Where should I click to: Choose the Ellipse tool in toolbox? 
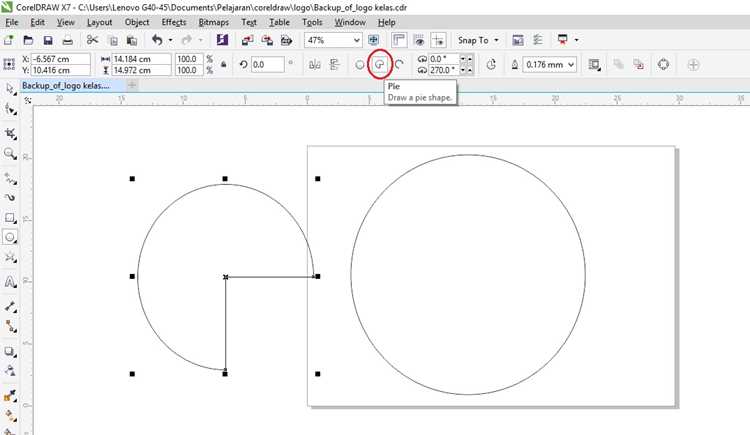(10, 237)
